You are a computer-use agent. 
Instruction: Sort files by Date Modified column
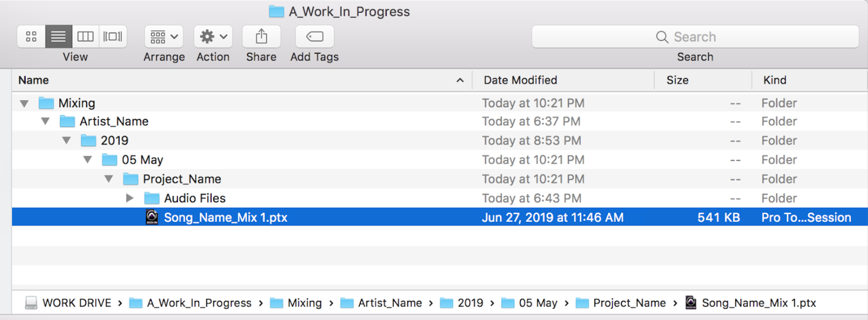coord(520,80)
